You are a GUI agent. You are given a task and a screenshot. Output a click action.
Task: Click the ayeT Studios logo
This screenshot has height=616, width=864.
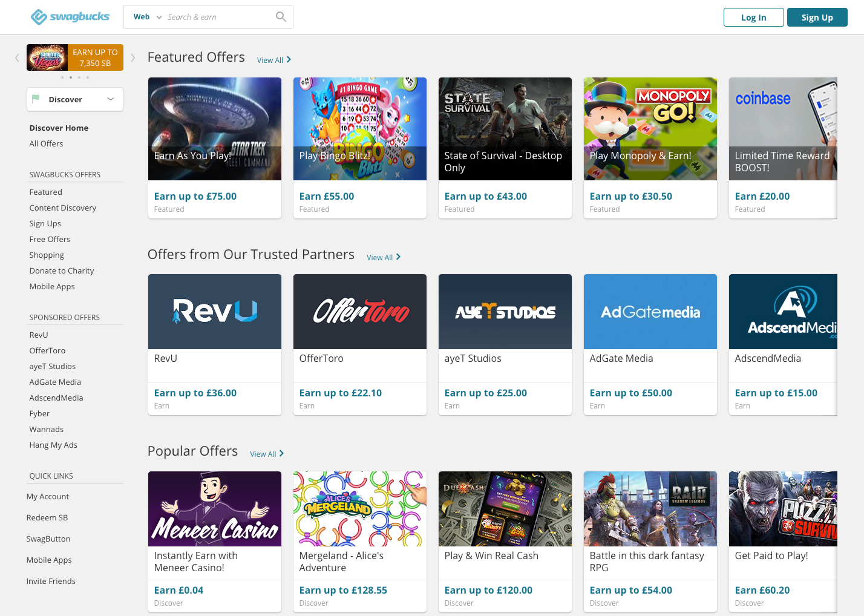[x=505, y=312]
